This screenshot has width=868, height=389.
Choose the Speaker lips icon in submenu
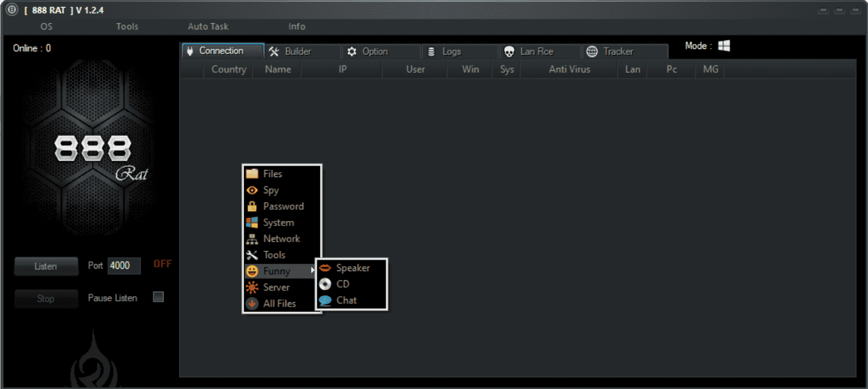325,268
